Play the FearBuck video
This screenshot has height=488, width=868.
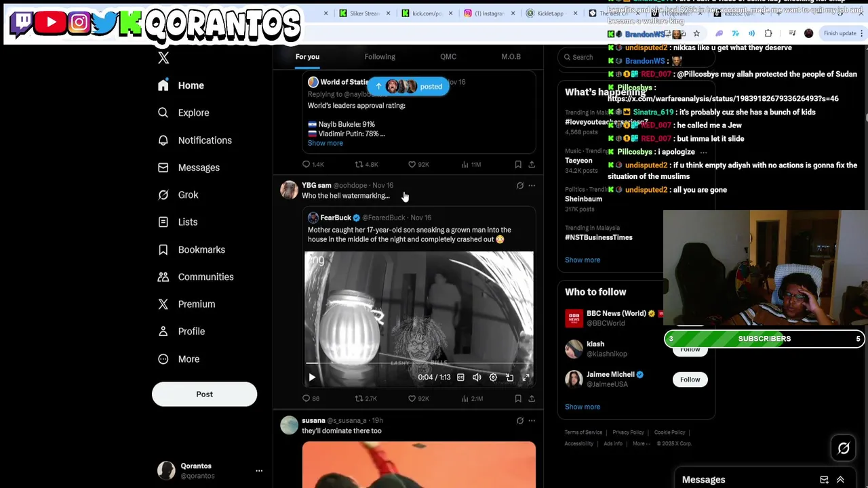(x=312, y=378)
